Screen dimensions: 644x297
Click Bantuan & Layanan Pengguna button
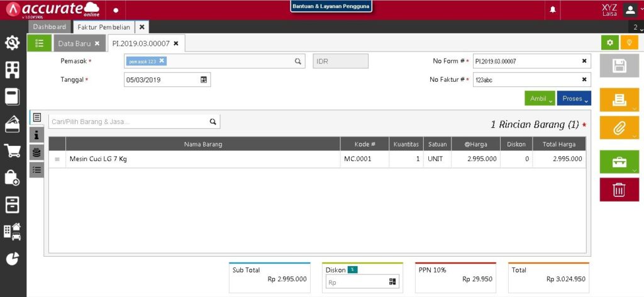coord(331,6)
